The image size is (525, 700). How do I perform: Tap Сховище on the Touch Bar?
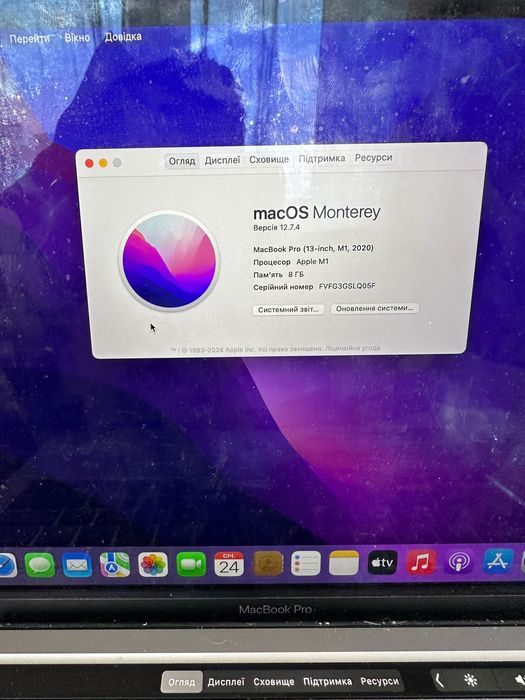pyautogui.click(x=274, y=682)
